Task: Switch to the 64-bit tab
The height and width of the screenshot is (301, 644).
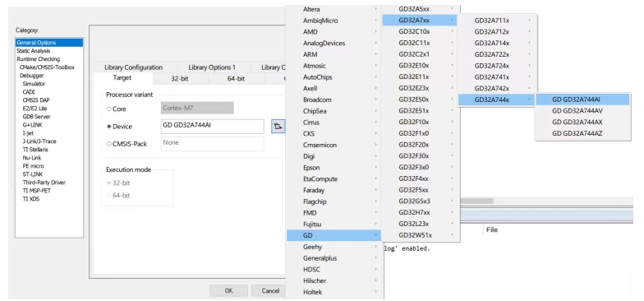Action: (237, 79)
